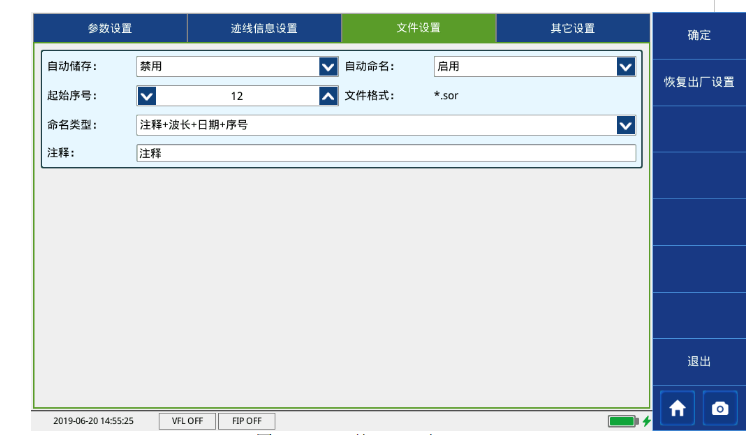Expand the 自动命名 dropdown arrow
The width and height of the screenshot is (756, 435).
[x=626, y=67]
